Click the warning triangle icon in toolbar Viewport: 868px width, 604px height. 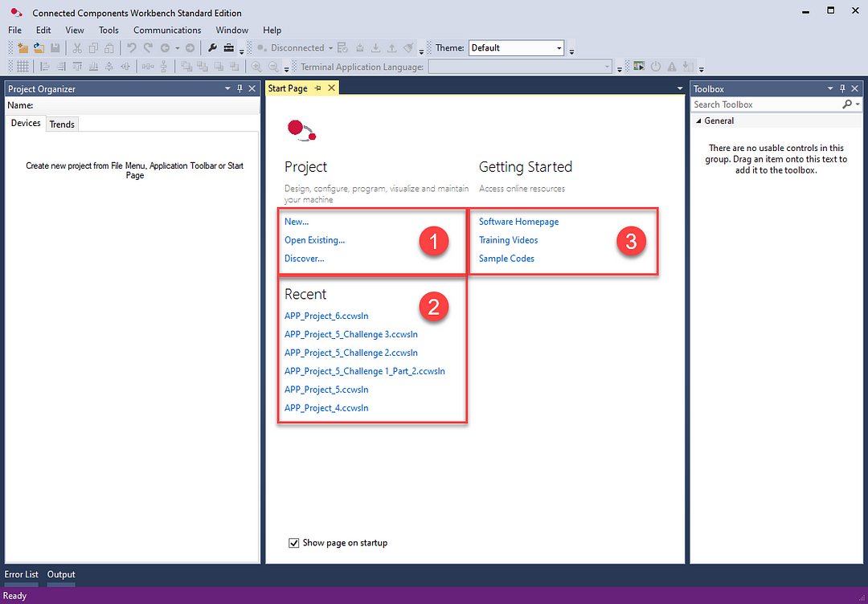671,67
